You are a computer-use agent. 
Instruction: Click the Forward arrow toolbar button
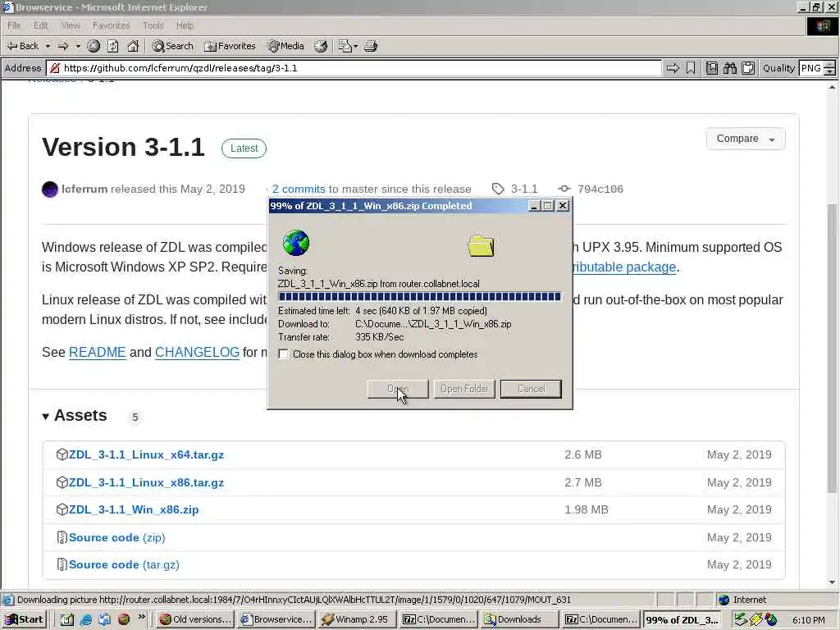(x=63, y=46)
